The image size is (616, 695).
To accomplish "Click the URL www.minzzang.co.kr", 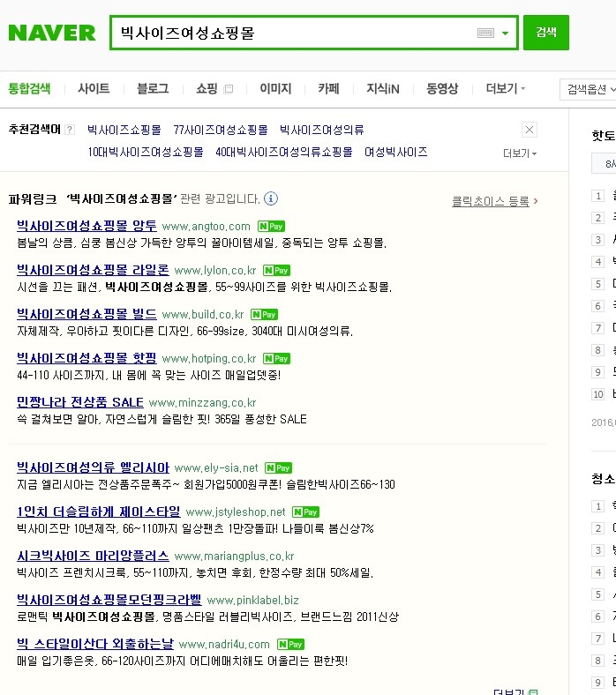I will [203, 403].
